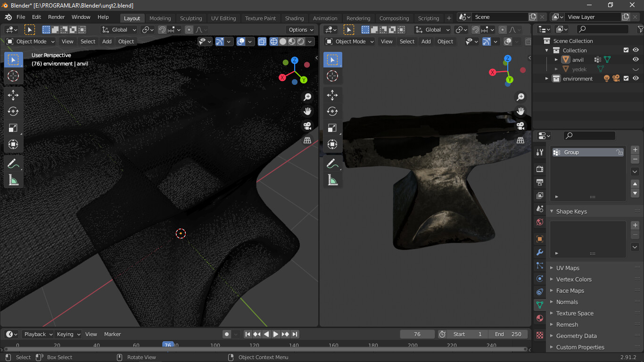Open the Options dropdown in left viewport
644x362 pixels.
300,30
